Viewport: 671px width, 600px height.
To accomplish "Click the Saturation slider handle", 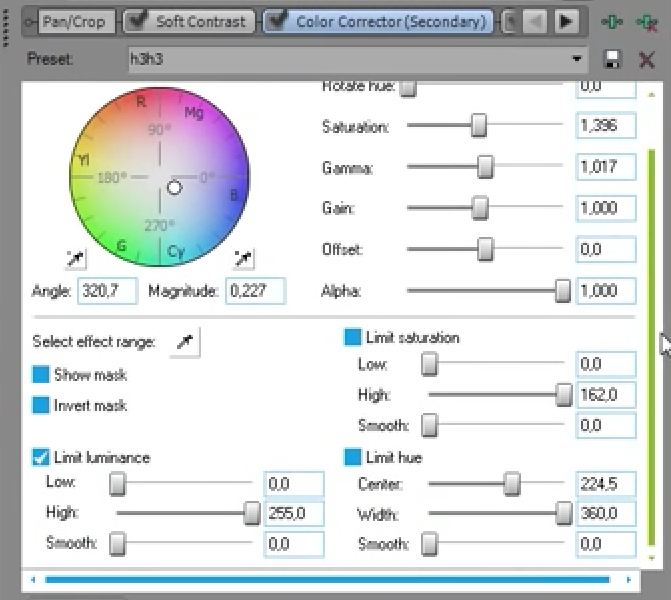I will click(x=479, y=126).
